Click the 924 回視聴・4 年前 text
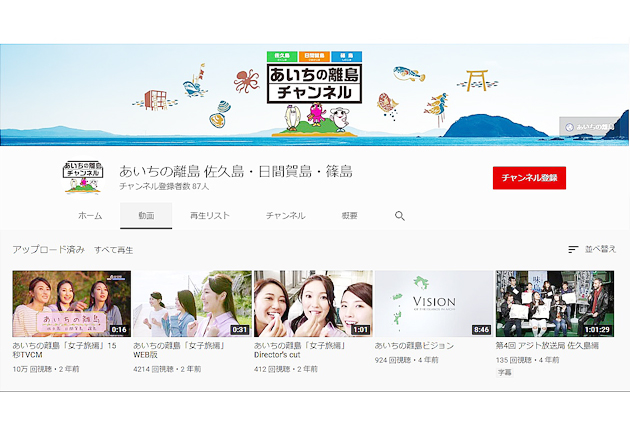 click(407, 360)
